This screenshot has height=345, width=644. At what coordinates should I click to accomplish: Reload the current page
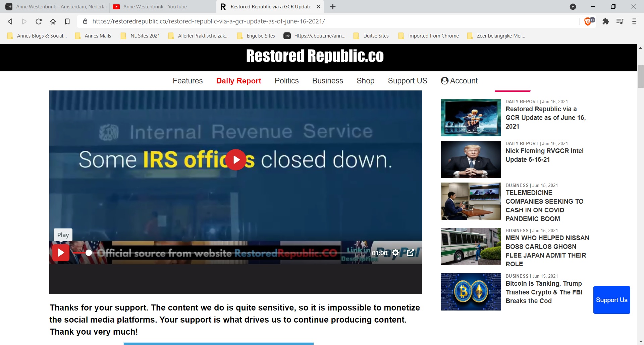(39, 21)
